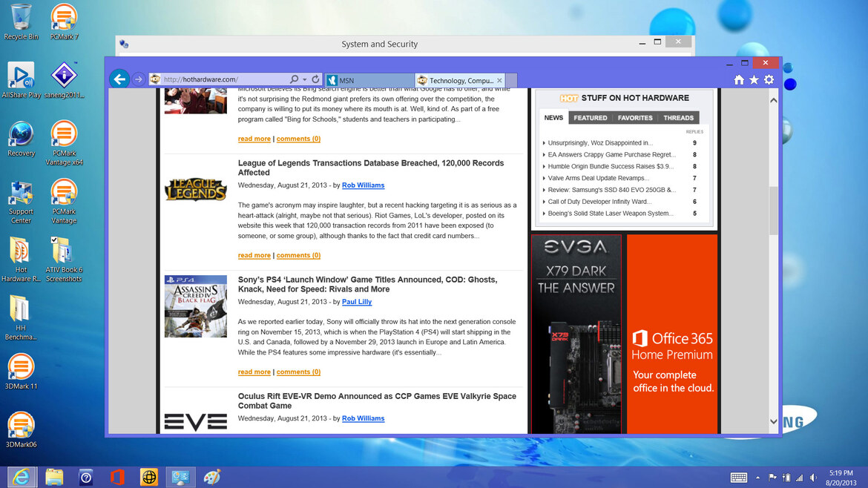
Task: Open comments (0) under Bing for Schools article
Action: 298,139
